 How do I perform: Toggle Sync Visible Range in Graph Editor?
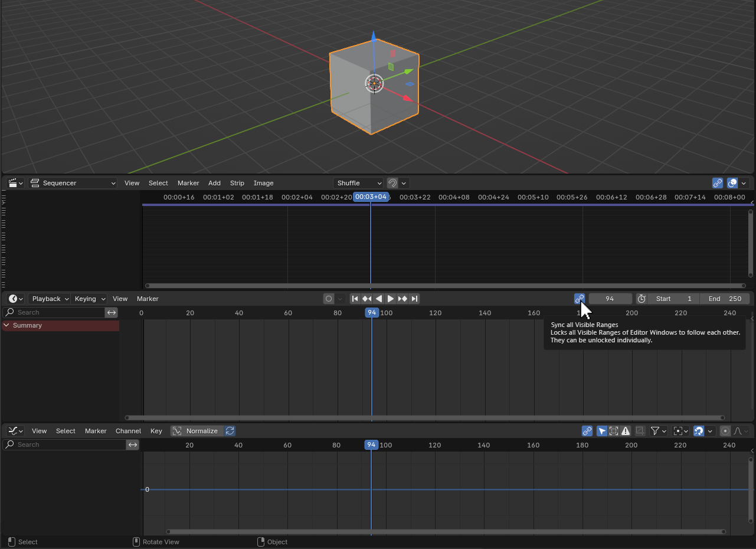click(587, 431)
